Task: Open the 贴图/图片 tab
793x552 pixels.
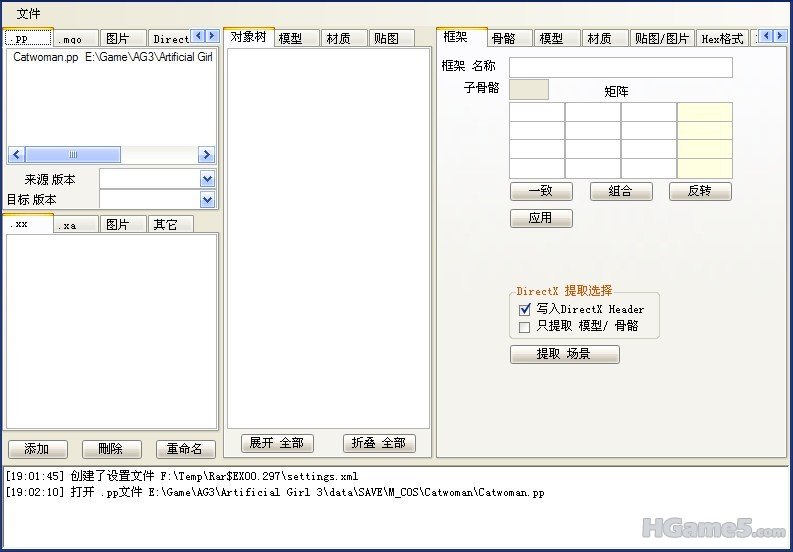Action: click(x=661, y=39)
